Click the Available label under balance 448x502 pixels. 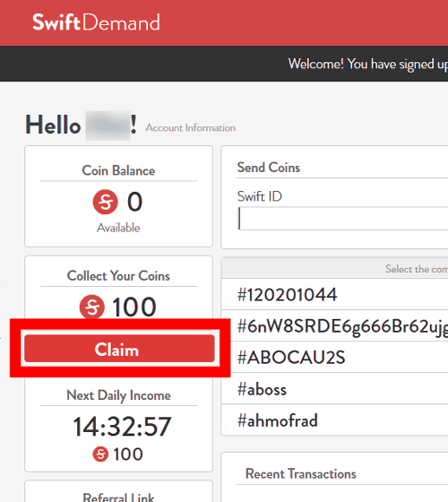pos(118,228)
